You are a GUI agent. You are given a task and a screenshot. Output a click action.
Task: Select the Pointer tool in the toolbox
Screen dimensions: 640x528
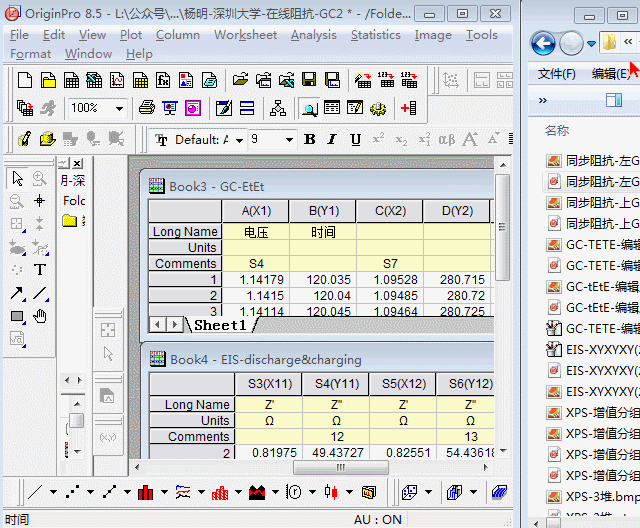coord(17,178)
